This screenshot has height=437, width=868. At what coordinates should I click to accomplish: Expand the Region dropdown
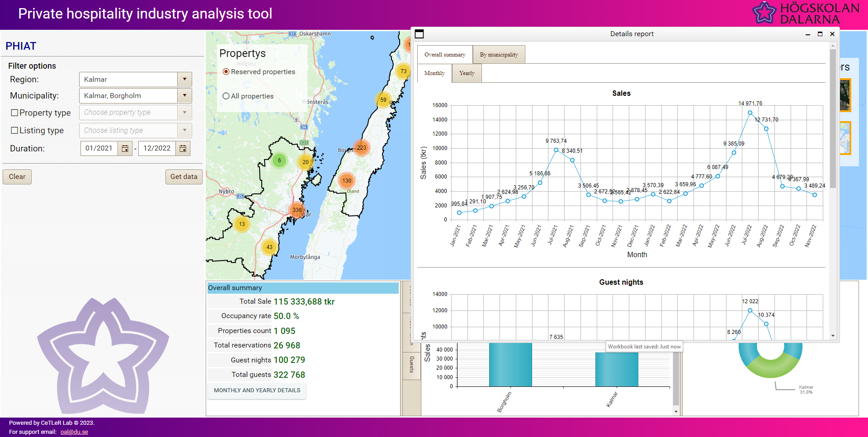click(x=184, y=80)
